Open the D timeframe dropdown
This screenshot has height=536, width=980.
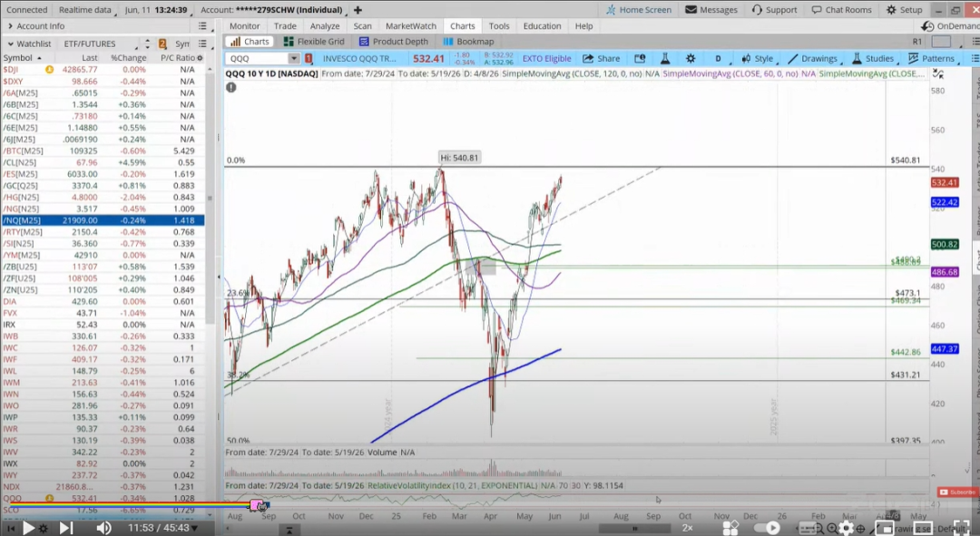click(x=718, y=59)
